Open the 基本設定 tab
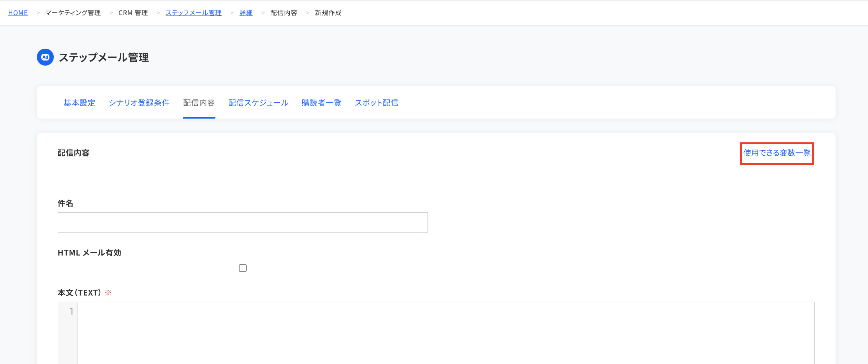The height and width of the screenshot is (364, 868). (79, 103)
